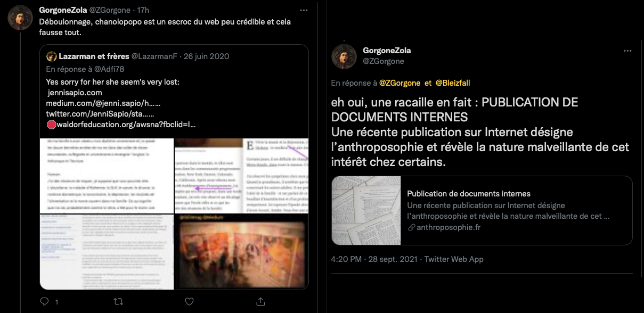644x313 pixels.
Task: Open the @ZGorgone mention in the reply line
Action: 400,83
